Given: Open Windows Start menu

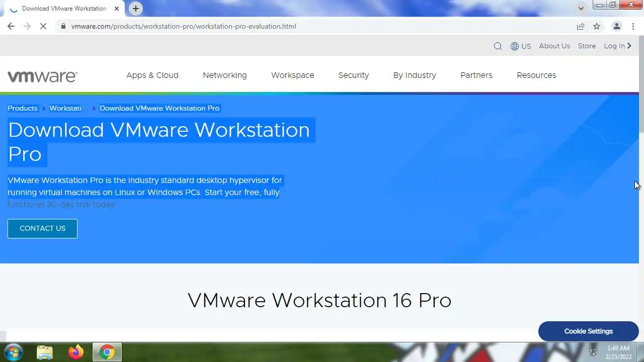Looking at the screenshot, I should [x=14, y=352].
